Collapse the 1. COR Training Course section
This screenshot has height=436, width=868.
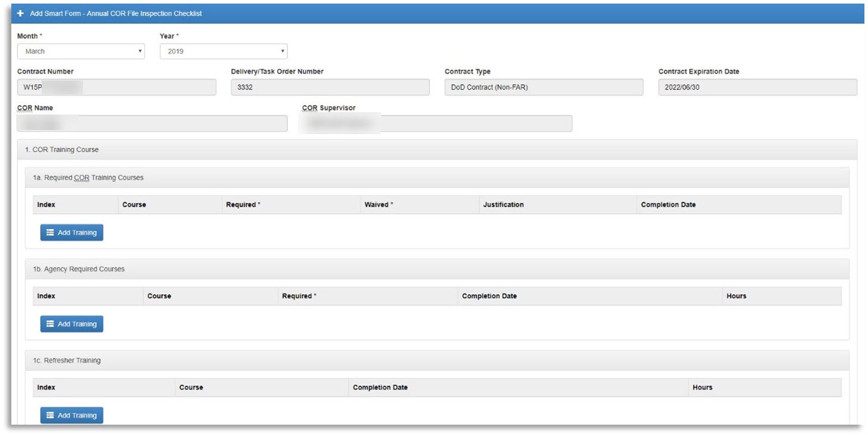(62, 150)
